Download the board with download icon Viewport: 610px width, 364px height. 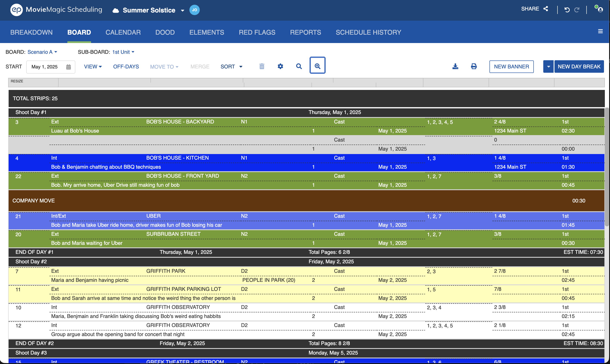point(455,66)
